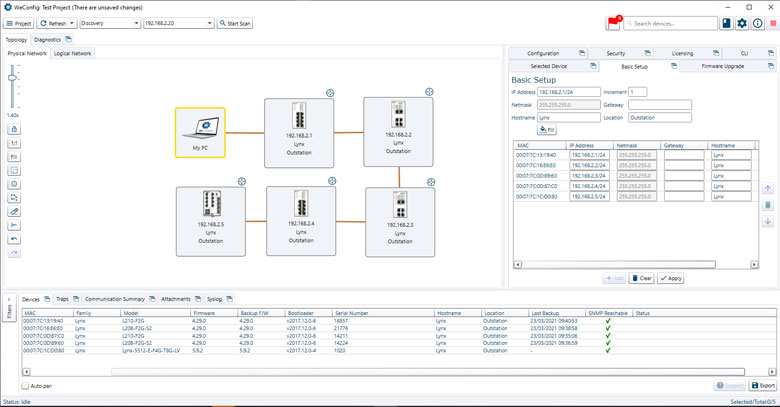Open the red flag notifications icon
Viewport: 780px width, 407px height.
click(x=613, y=23)
